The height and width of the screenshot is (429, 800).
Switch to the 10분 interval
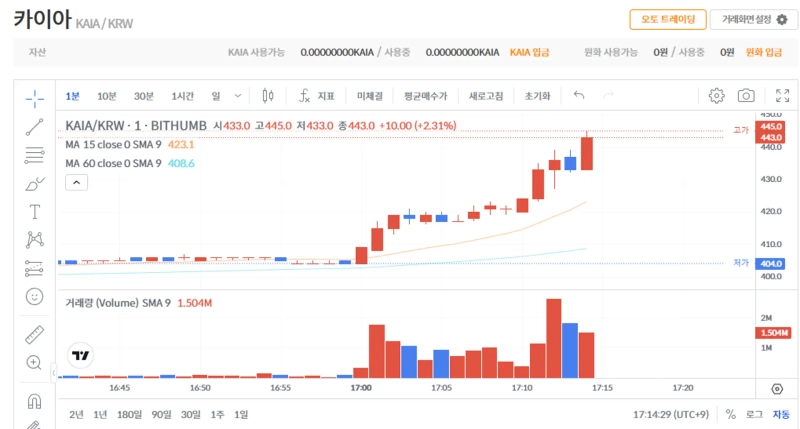(107, 96)
